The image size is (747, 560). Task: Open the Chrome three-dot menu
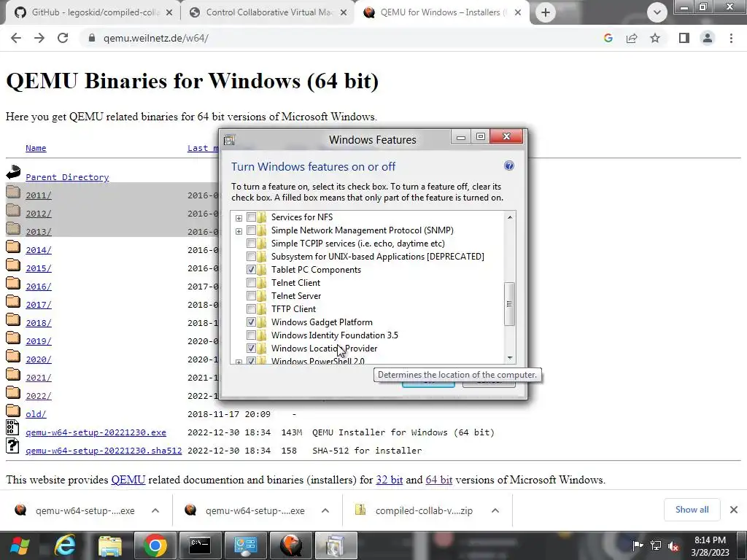click(x=731, y=38)
